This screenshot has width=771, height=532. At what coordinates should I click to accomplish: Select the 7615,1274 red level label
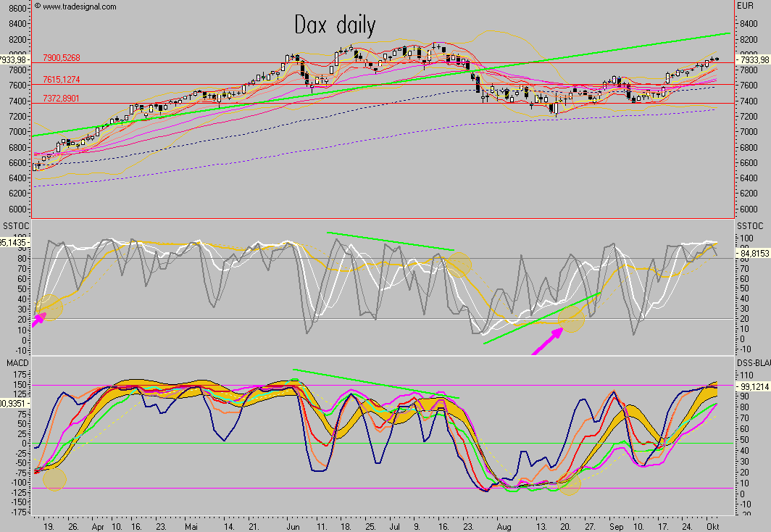pyautogui.click(x=59, y=79)
